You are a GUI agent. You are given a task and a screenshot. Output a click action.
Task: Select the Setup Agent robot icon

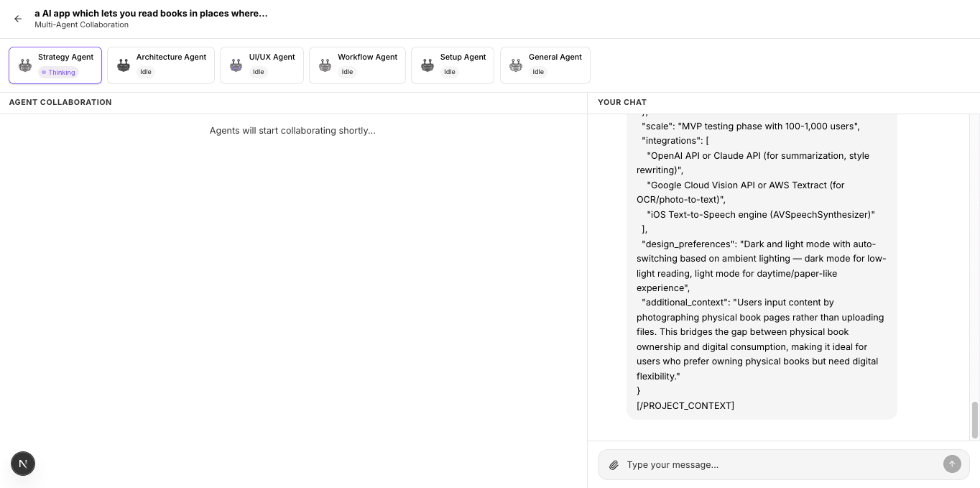[427, 65]
